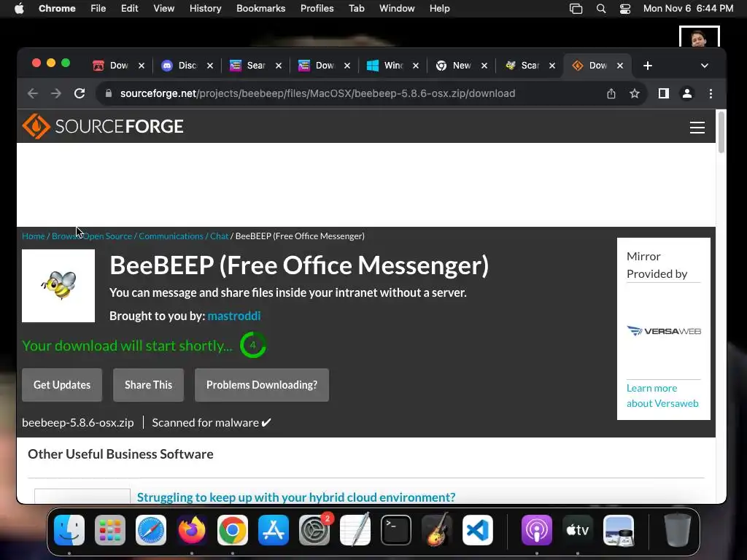Screen dimensions: 747x560
Task: Launch Safari from the Dock
Action: click(150, 530)
